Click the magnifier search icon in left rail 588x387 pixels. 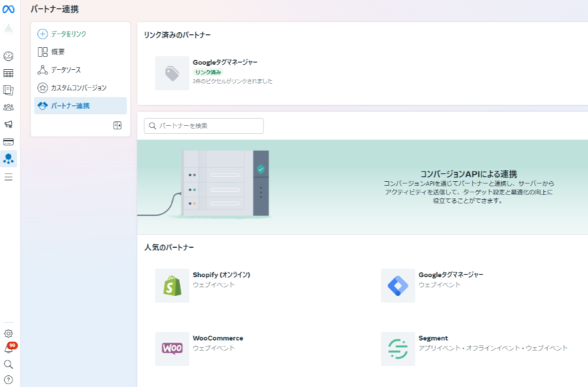point(8,364)
